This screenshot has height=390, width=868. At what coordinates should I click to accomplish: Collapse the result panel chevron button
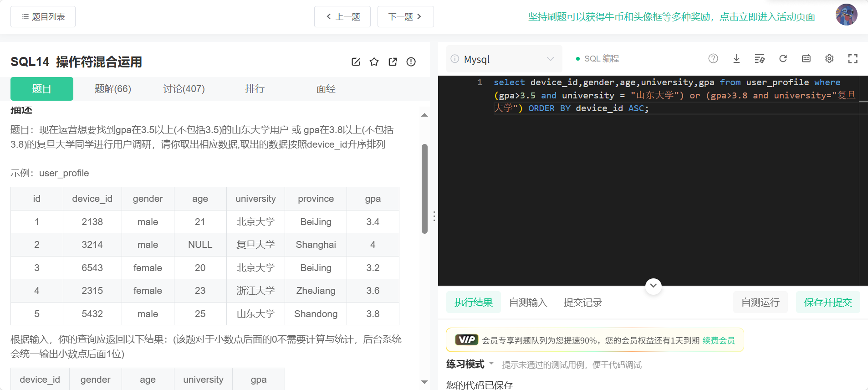click(x=654, y=286)
